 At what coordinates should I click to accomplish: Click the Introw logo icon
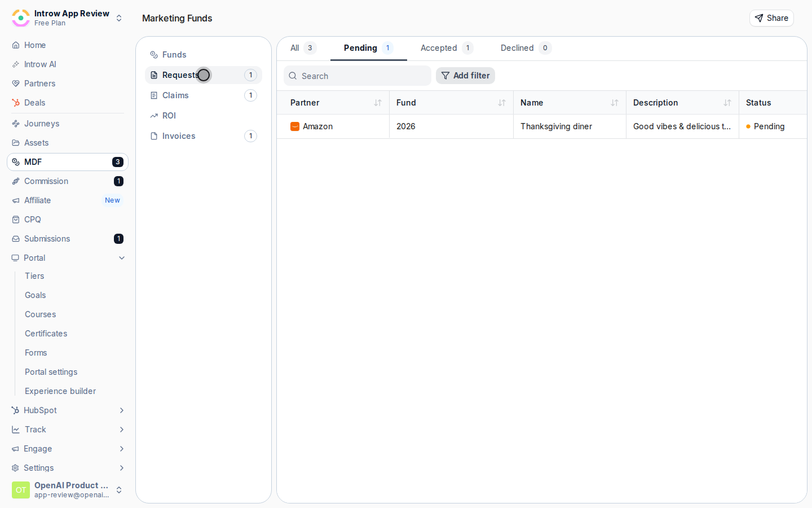pyautogui.click(x=21, y=18)
